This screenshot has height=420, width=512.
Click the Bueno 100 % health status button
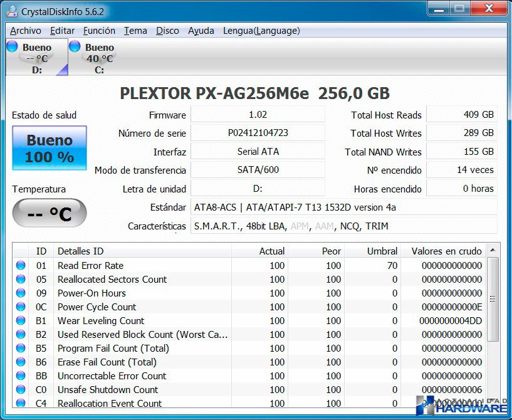pyautogui.click(x=50, y=148)
